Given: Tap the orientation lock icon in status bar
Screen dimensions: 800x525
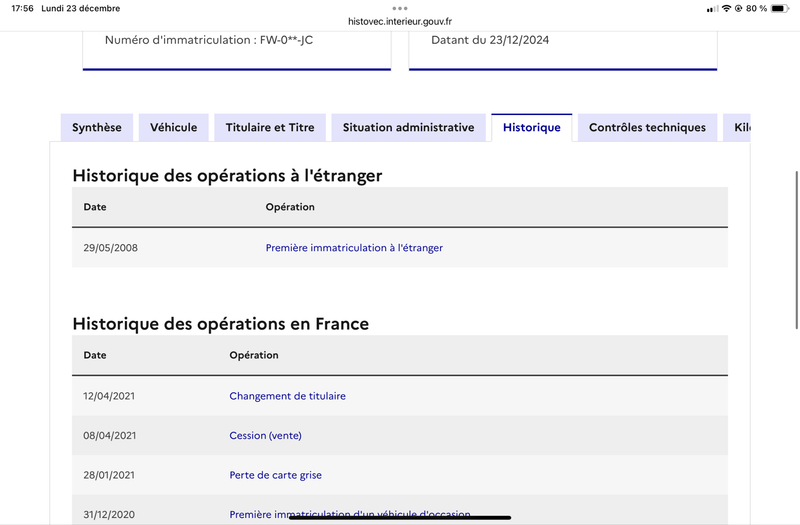Looking at the screenshot, I should (x=738, y=8).
